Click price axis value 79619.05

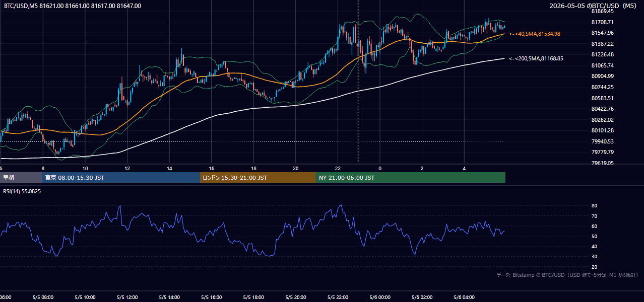click(x=602, y=163)
